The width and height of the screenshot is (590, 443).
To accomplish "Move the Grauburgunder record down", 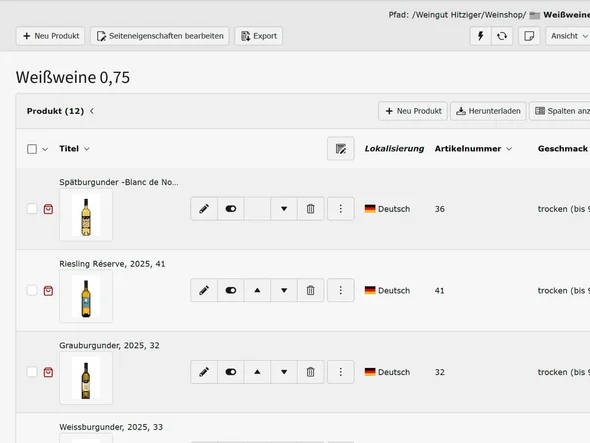I will tap(284, 372).
